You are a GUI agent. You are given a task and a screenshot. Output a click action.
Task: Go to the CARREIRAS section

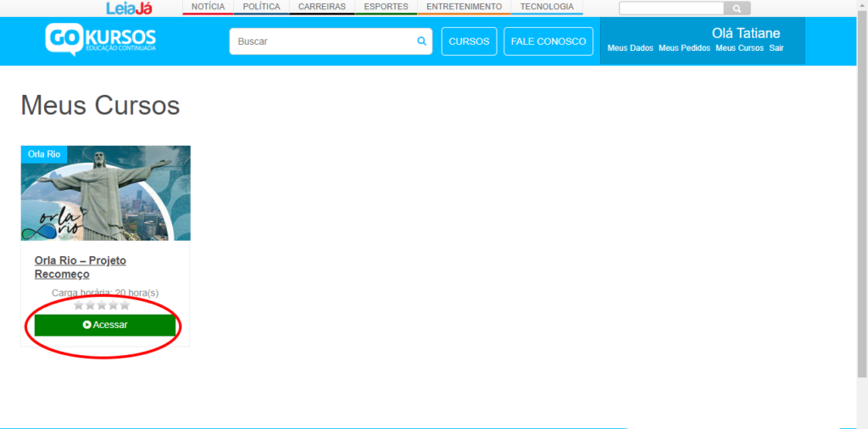tap(321, 7)
